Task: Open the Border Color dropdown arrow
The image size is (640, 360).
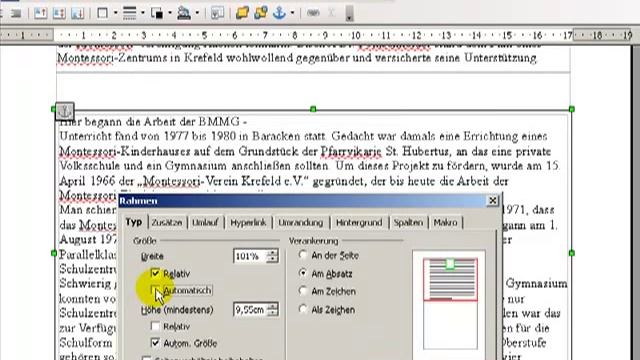Action: [x=170, y=13]
